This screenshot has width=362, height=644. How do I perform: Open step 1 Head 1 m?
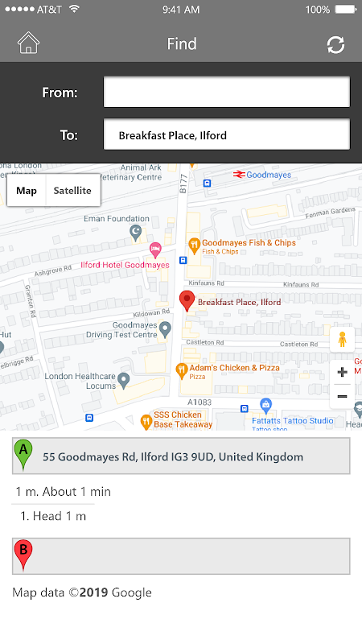pyautogui.click(x=53, y=516)
